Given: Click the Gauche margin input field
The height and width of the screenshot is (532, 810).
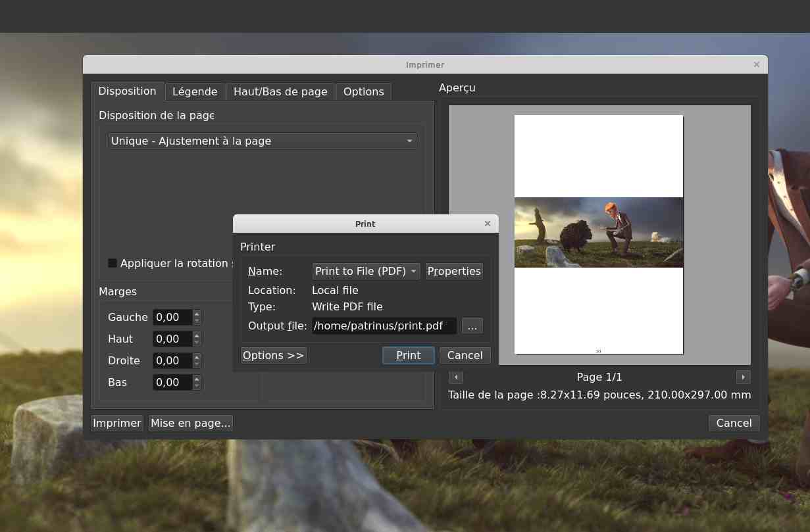Looking at the screenshot, I should [172, 317].
